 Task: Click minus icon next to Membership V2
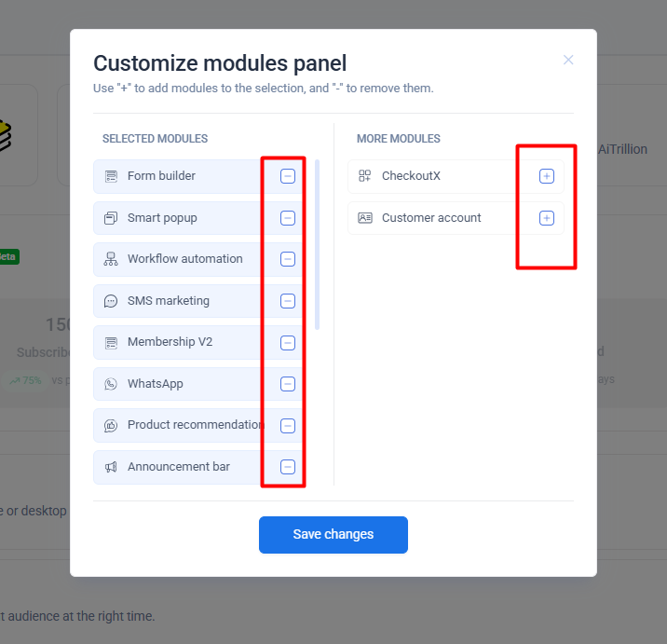288,342
